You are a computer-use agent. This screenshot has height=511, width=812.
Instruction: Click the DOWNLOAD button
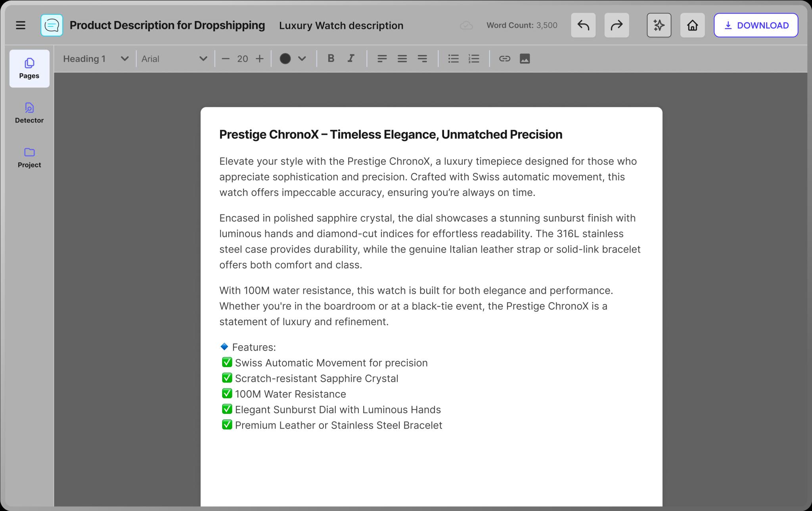click(756, 25)
